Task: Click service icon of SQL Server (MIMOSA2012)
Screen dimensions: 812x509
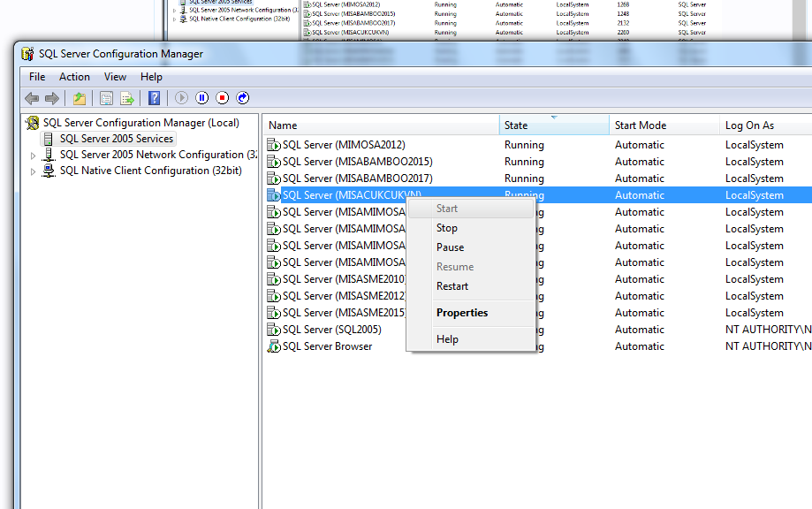Action: pyautogui.click(x=273, y=145)
